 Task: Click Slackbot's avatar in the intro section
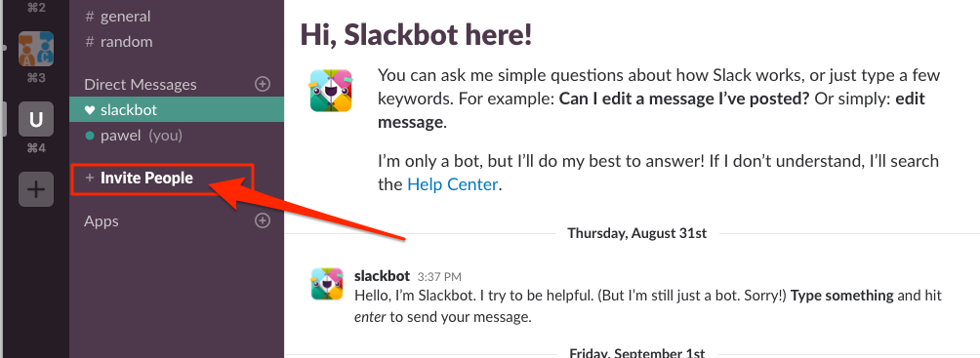[x=331, y=92]
